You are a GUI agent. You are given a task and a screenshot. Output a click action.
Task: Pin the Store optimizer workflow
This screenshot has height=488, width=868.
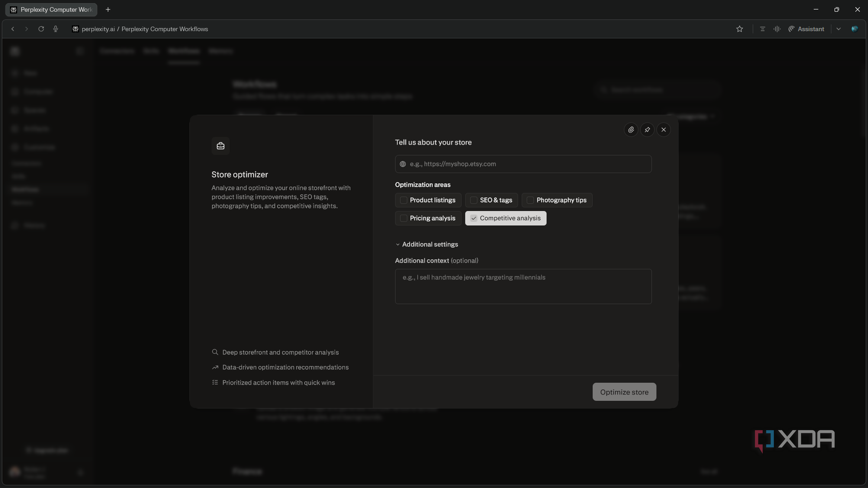click(x=647, y=129)
